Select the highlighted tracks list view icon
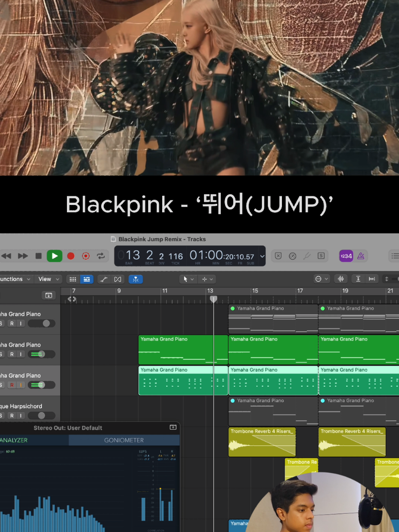This screenshot has width=399, height=532. (x=87, y=279)
